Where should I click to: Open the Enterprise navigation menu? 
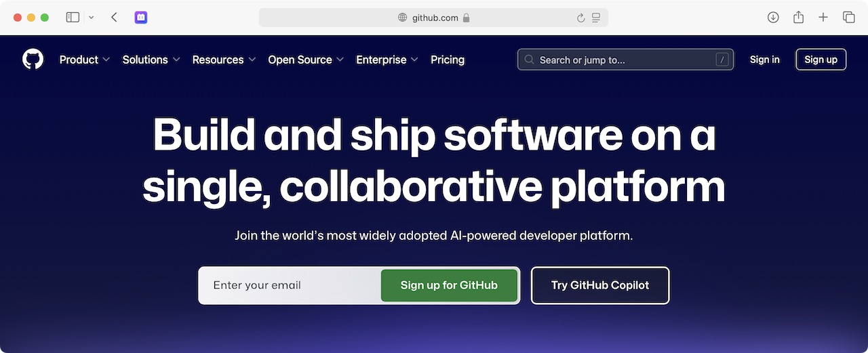[x=387, y=60]
